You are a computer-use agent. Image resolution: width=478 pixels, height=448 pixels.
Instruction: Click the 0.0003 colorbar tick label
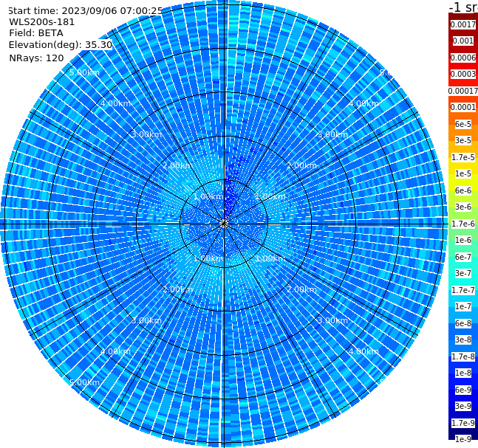point(463,74)
